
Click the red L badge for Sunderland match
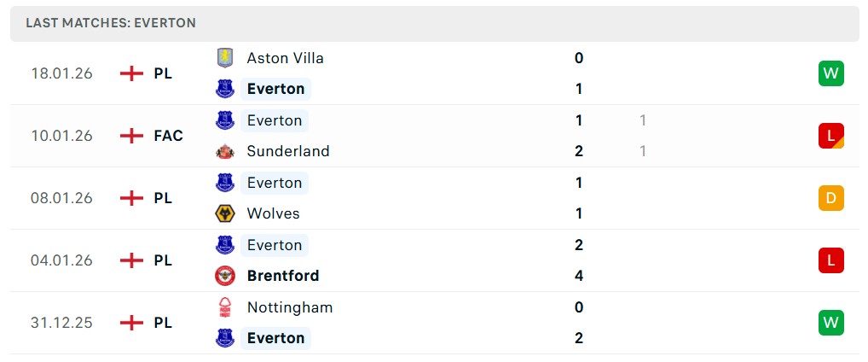831,136
